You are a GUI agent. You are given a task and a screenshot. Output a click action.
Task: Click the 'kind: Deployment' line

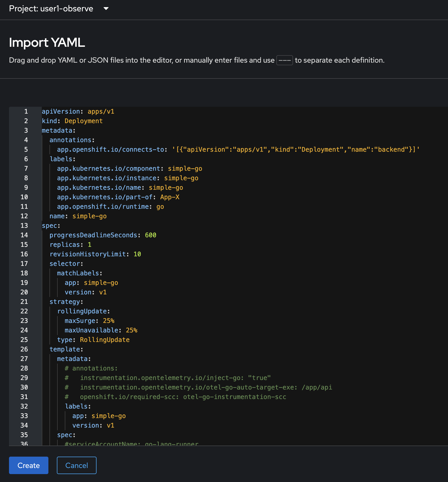72,121
